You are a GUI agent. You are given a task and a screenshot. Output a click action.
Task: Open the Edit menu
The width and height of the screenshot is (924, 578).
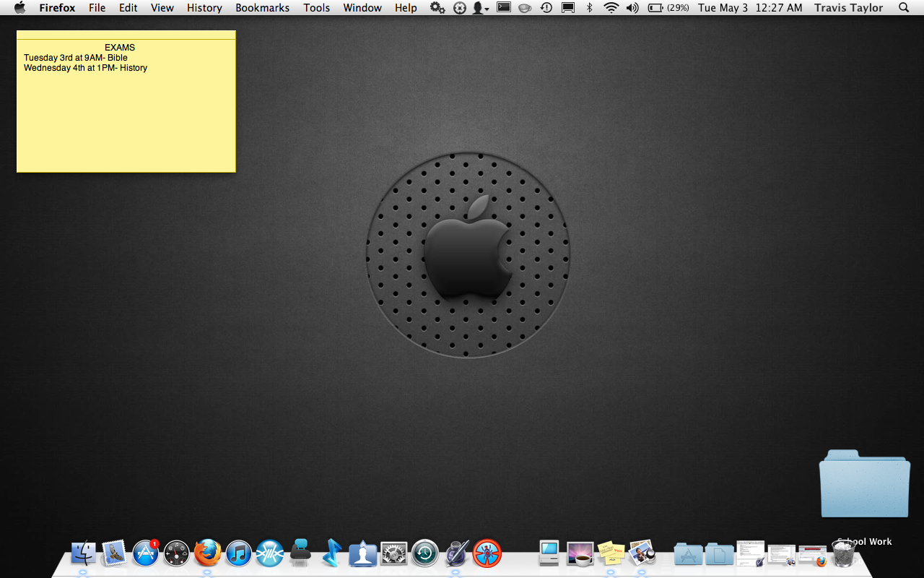pyautogui.click(x=128, y=8)
